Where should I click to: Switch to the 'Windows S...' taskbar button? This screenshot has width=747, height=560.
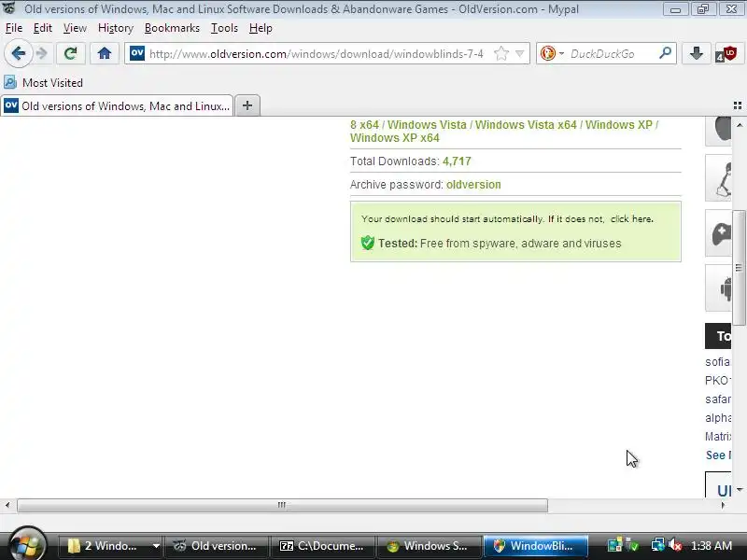click(x=429, y=546)
